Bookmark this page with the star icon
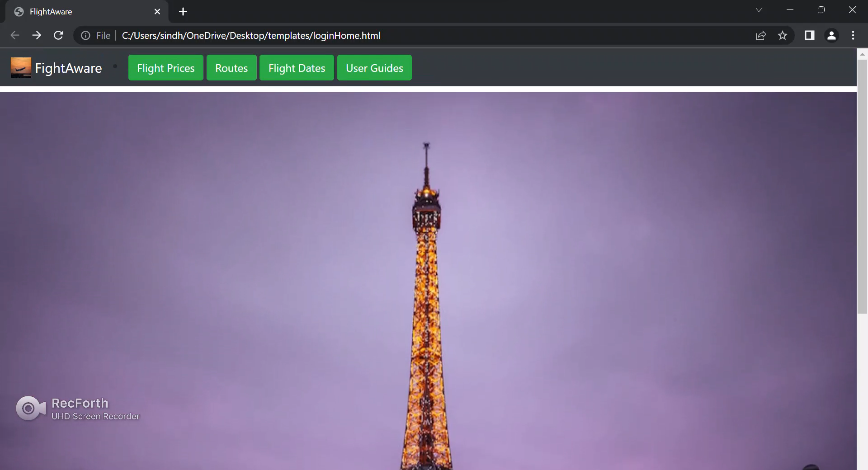 pos(783,35)
